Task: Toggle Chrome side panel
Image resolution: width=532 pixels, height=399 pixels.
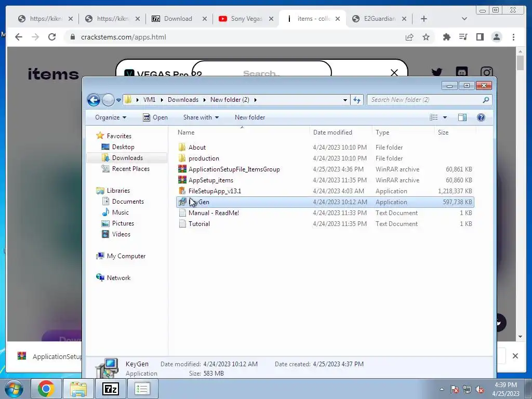Action: [480, 37]
